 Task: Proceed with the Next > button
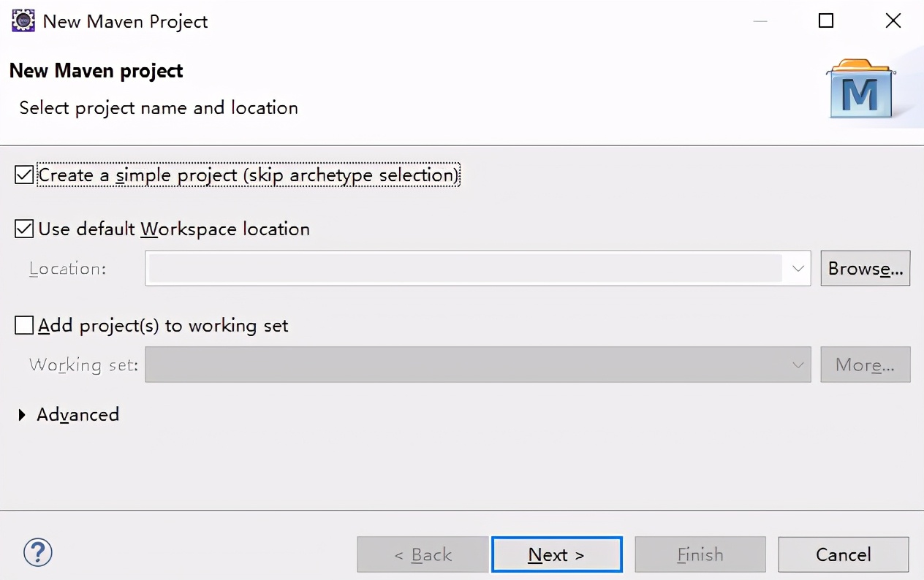pos(557,554)
